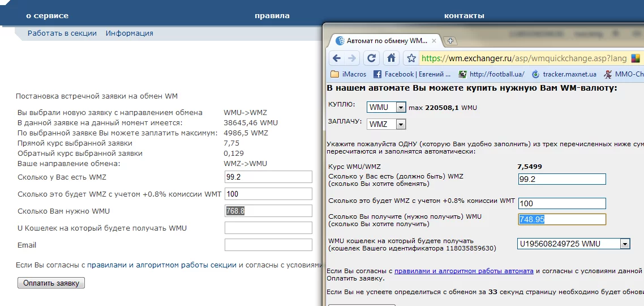Image resolution: width=644 pixels, height=306 pixels.
Task: Close the 'Автомат по обмену WM' tab
Action: coord(434,41)
